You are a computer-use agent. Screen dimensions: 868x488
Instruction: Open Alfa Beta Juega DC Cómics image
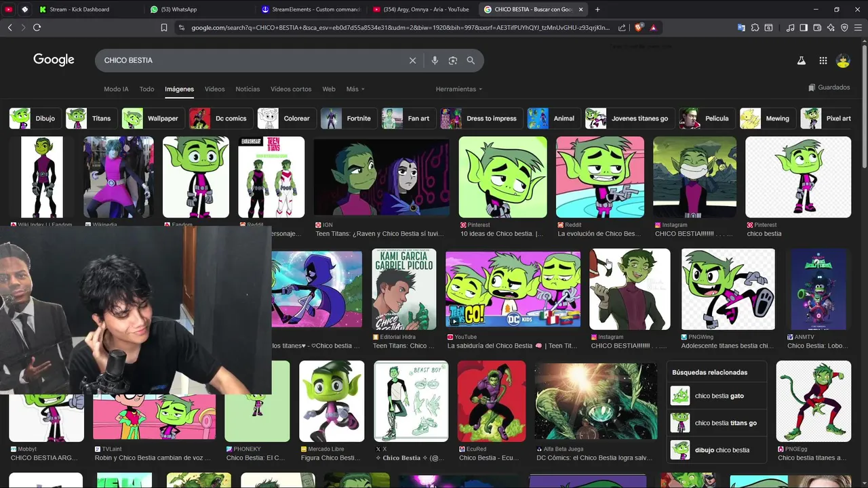point(595,401)
